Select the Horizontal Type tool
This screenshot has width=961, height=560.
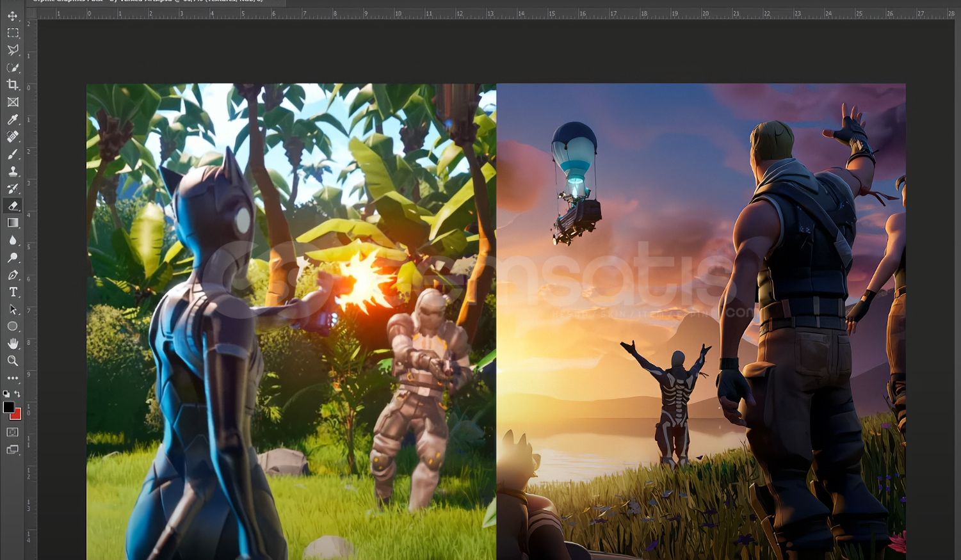(13, 292)
